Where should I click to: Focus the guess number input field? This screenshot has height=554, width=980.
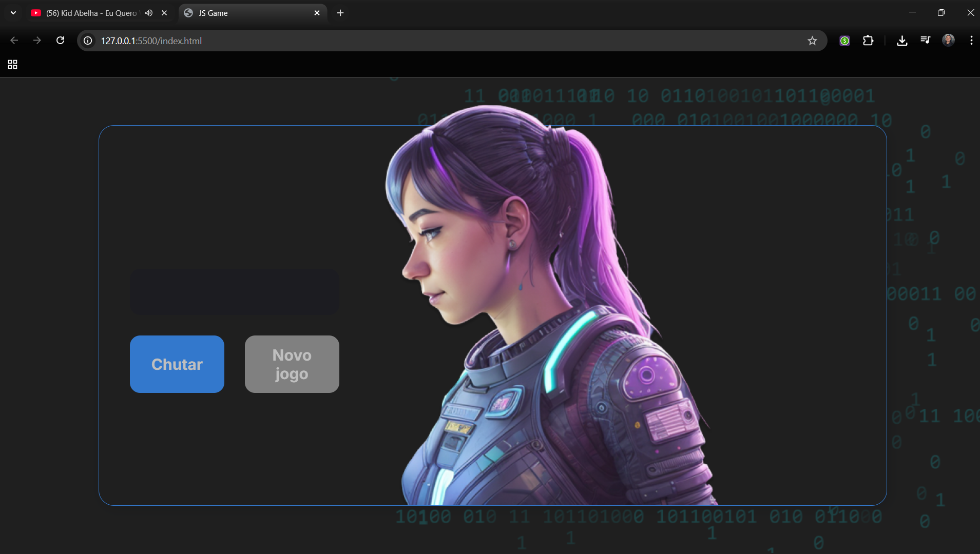click(235, 292)
